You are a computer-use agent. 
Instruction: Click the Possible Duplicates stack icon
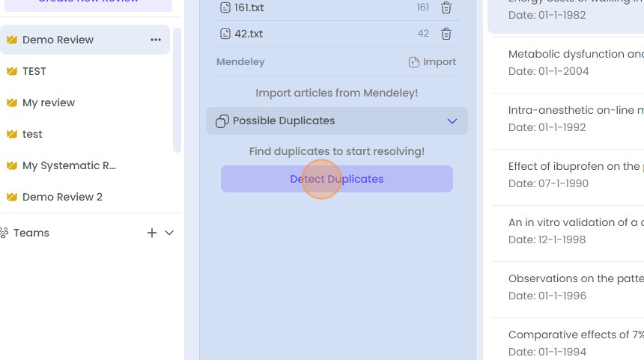pos(222,121)
